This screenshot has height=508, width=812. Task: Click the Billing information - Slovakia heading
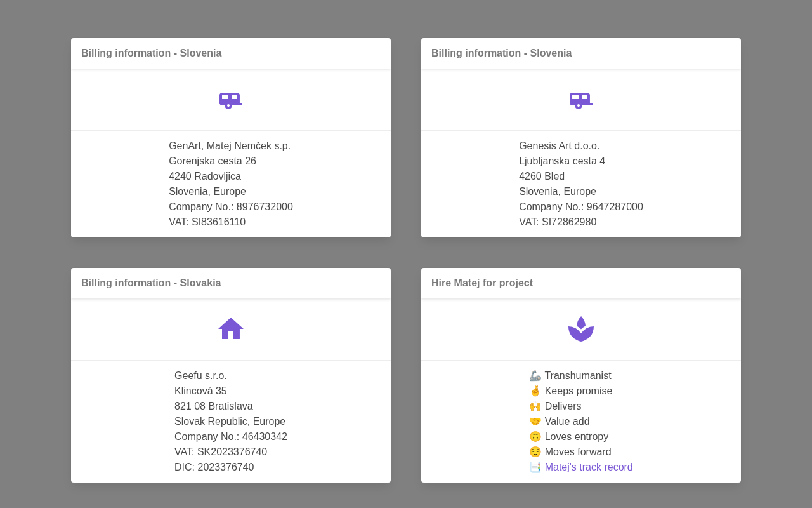click(x=151, y=283)
